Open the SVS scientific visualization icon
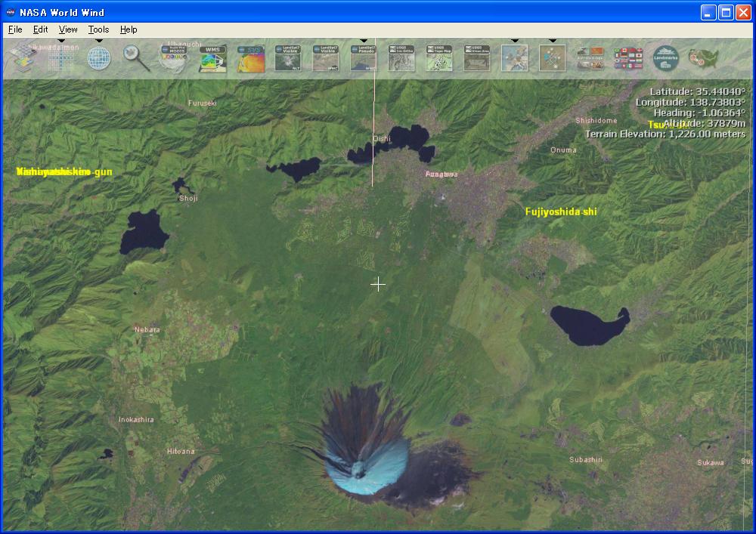The width and height of the screenshot is (756, 534). tap(250, 58)
